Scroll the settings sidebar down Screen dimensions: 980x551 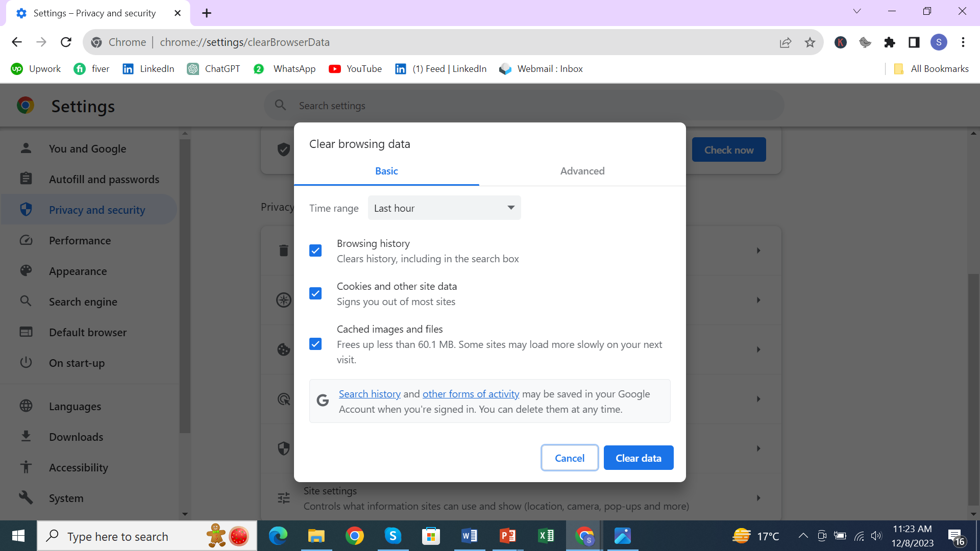click(x=186, y=515)
